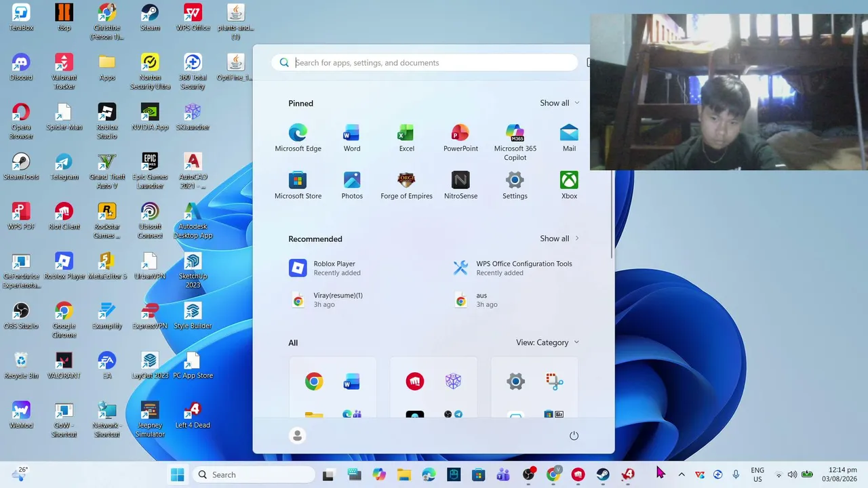The image size is (868, 488).
Task: Select the Discord desktop shortcut
Action: pos(21,67)
